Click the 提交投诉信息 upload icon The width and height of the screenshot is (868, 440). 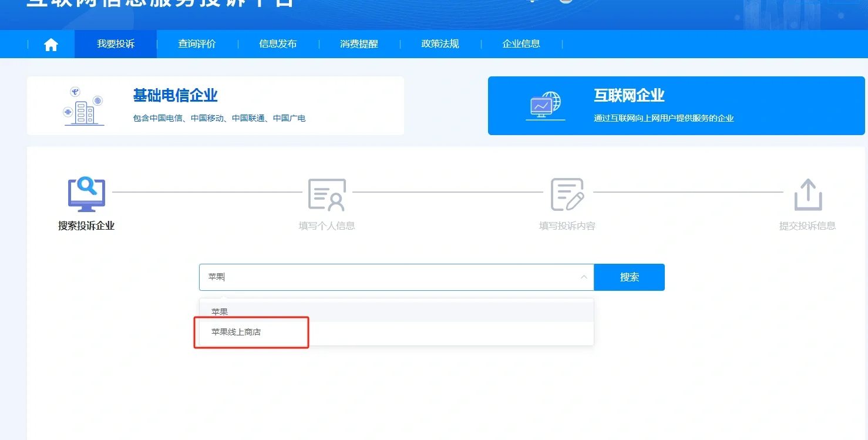pos(808,194)
